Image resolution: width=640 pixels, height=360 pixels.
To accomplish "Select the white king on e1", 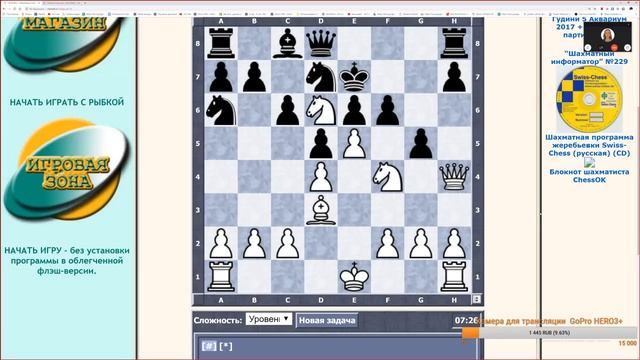I will click(354, 277).
